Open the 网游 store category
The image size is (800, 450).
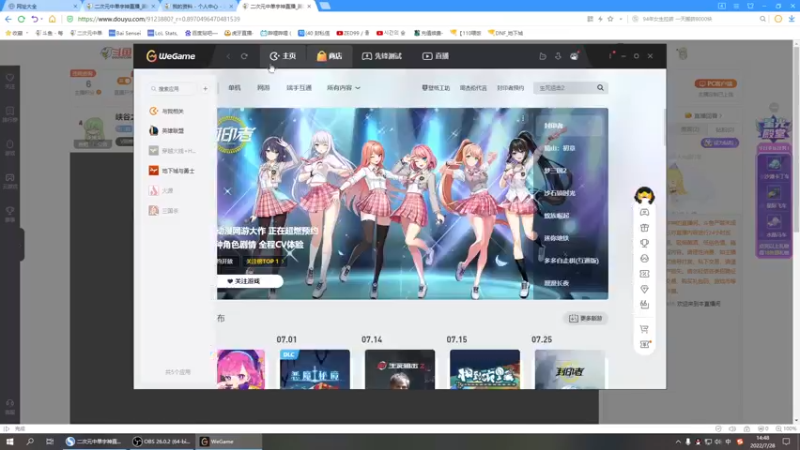(x=263, y=88)
